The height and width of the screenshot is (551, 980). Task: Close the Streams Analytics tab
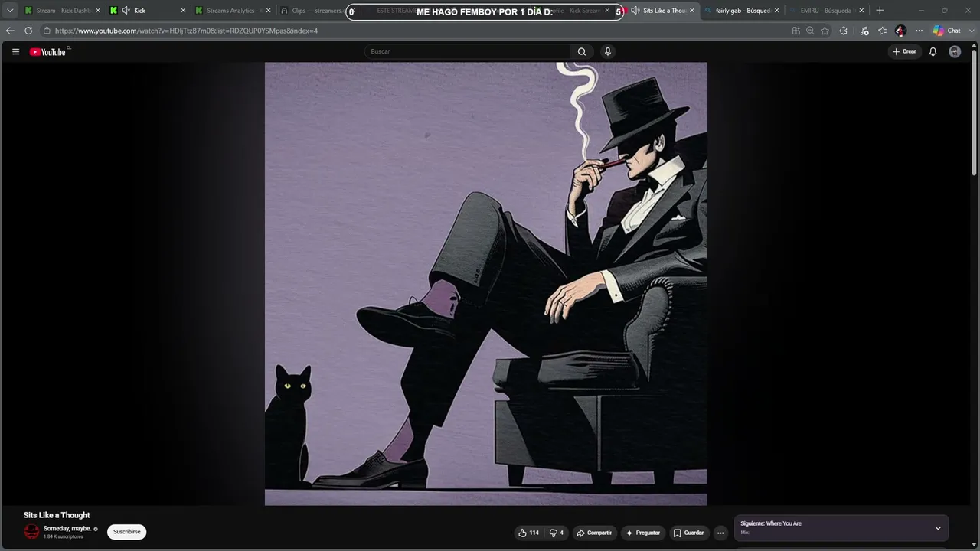[x=268, y=11]
